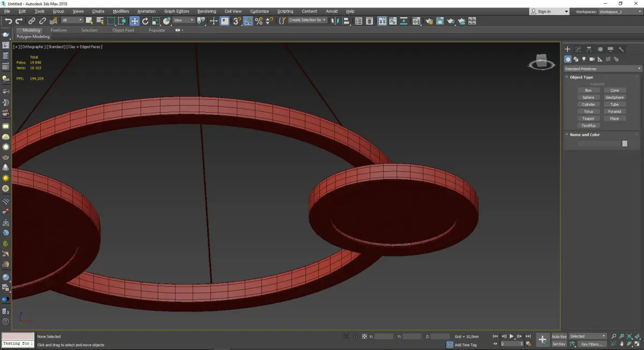Switch to the Freeform ribbon tab
Screen dimensions: 644x350
tap(58, 30)
